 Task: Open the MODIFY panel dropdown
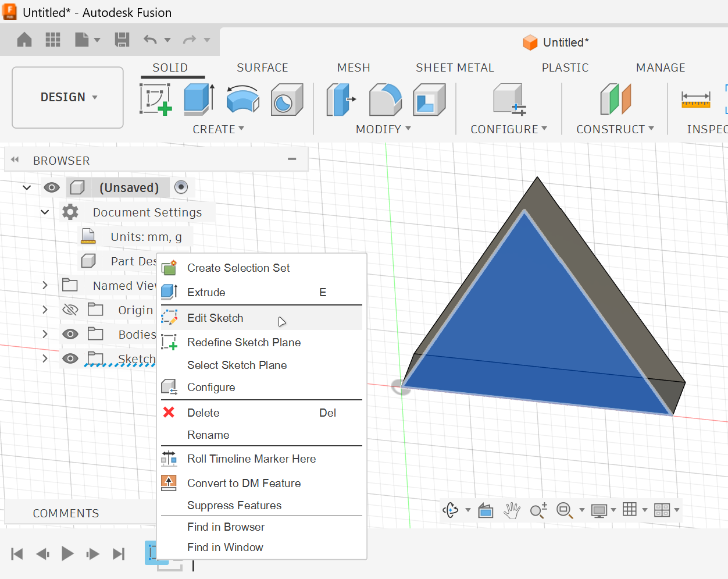pos(383,129)
